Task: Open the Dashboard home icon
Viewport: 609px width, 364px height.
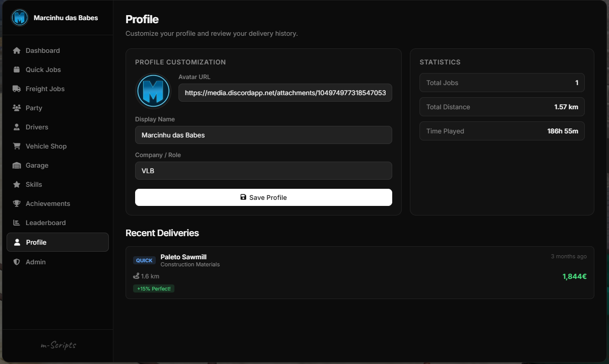Action: pyautogui.click(x=17, y=50)
